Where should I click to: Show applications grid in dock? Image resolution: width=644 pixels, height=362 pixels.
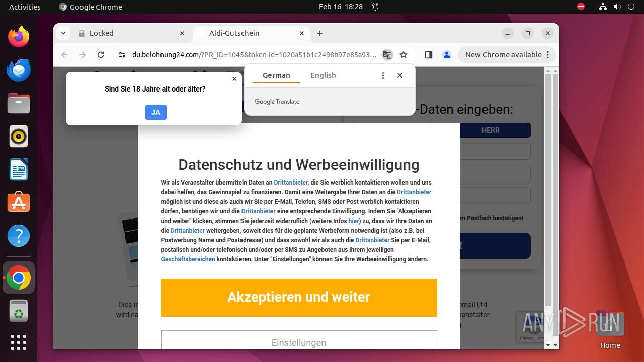point(19,342)
